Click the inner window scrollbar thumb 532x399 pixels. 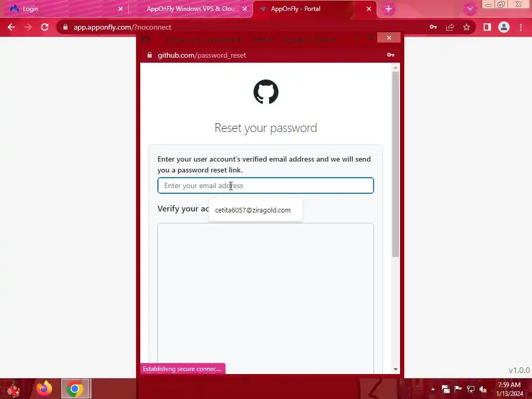point(395,164)
